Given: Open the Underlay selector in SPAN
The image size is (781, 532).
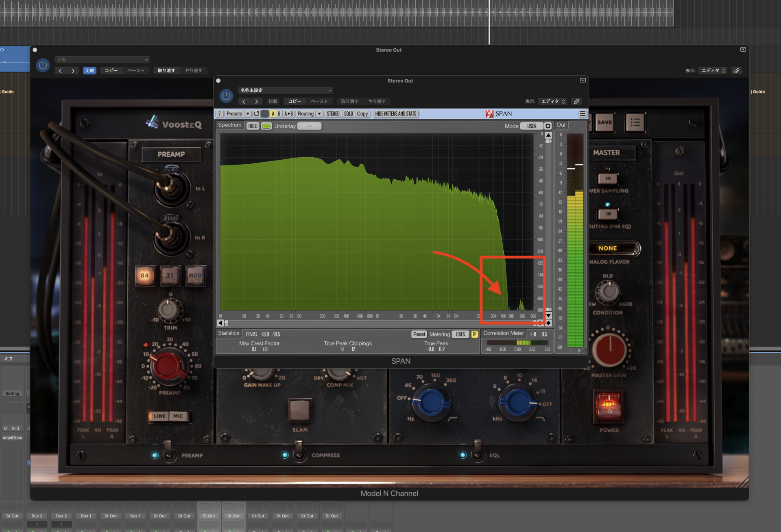Looking at the screenshot, I should (309, 126).
